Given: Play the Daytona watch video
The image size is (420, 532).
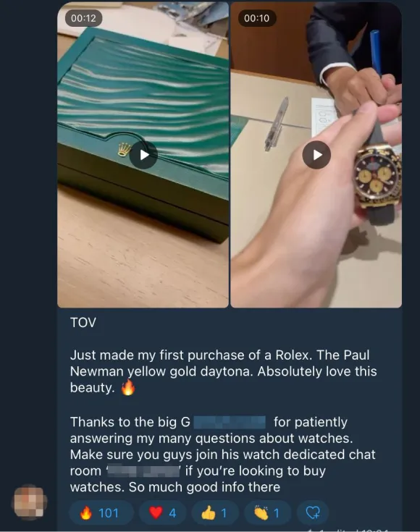Looking at the screenshot, I should pyautogui.click(x=316, y=155).
